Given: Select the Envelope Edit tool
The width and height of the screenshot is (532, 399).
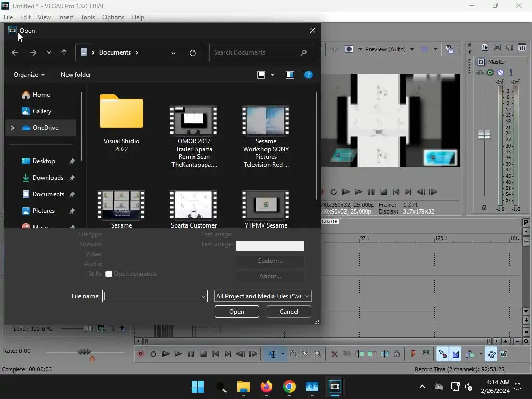Looking at the screenshot, I should coord(293,354).
